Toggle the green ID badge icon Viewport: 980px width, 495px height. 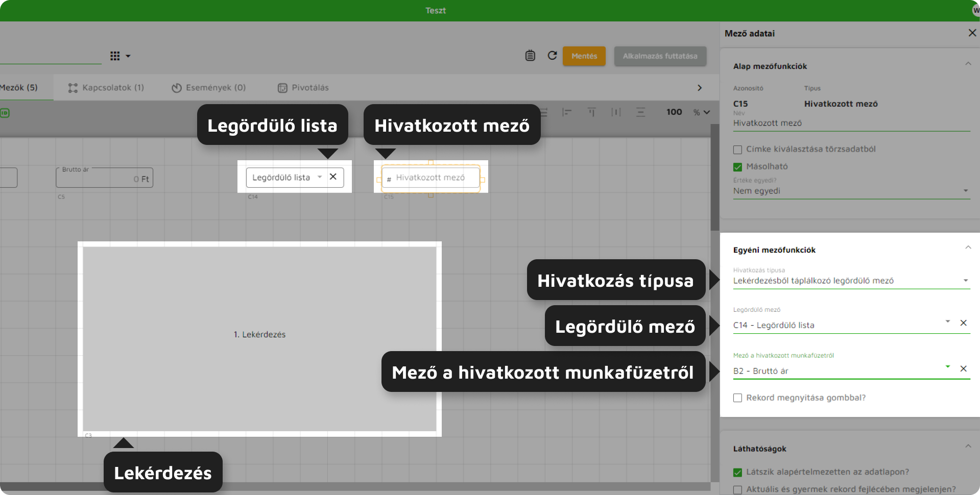coord(5,113)
